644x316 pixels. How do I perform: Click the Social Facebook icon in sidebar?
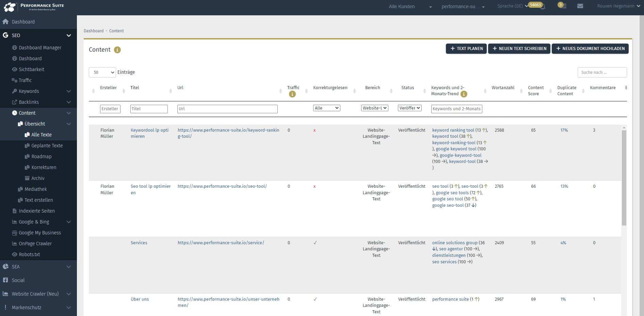pos(5,280)
